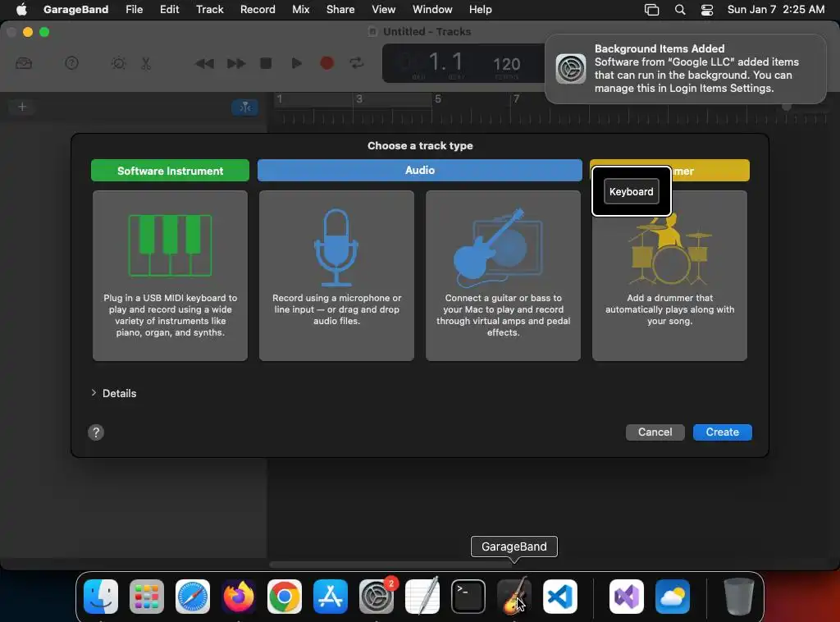Open the App Store from the Dock
This screenshot has width=840, height=622.
pyautogui.click(x=331, y=597)
